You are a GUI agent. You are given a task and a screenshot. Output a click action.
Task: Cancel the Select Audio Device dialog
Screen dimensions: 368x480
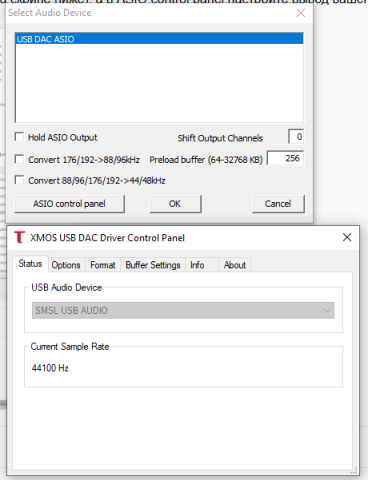(x=278, y=204)
